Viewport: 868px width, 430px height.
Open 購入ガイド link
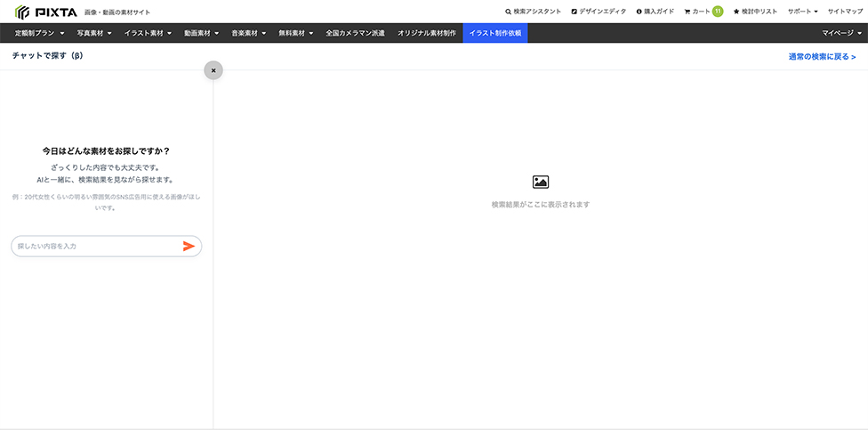coord(655,12)
